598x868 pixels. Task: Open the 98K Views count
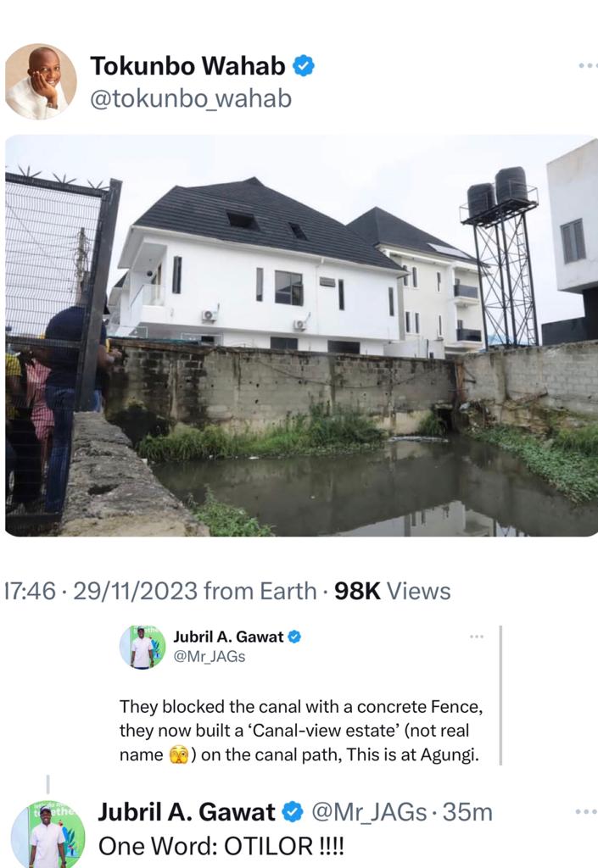coord(393,591)
